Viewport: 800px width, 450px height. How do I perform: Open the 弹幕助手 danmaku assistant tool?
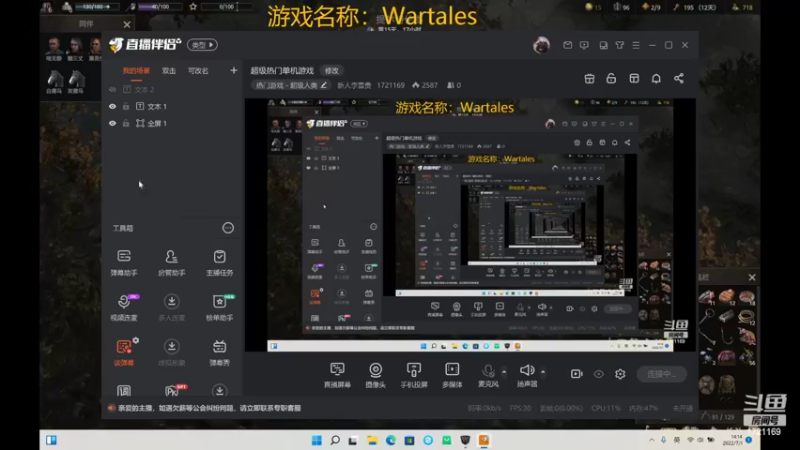(124, 262)
